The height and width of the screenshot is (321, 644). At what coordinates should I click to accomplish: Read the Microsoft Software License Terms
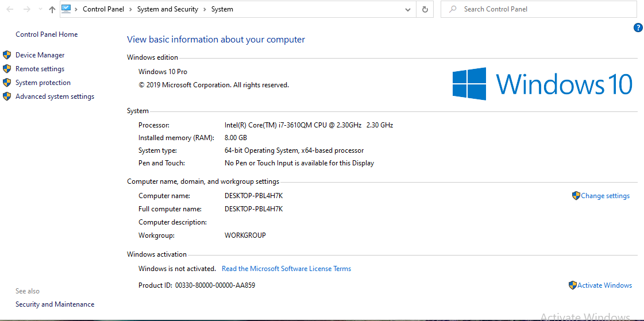pyautogui.click(x=286, y=269)
